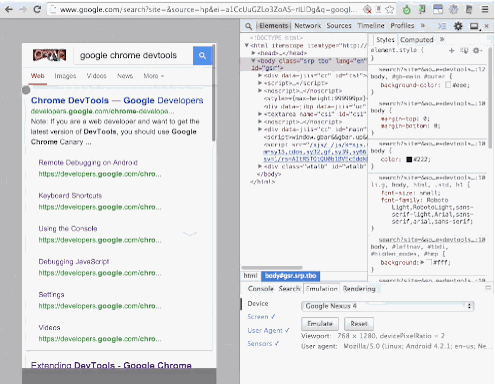Open the Console drawer tab

coord(261,289)
